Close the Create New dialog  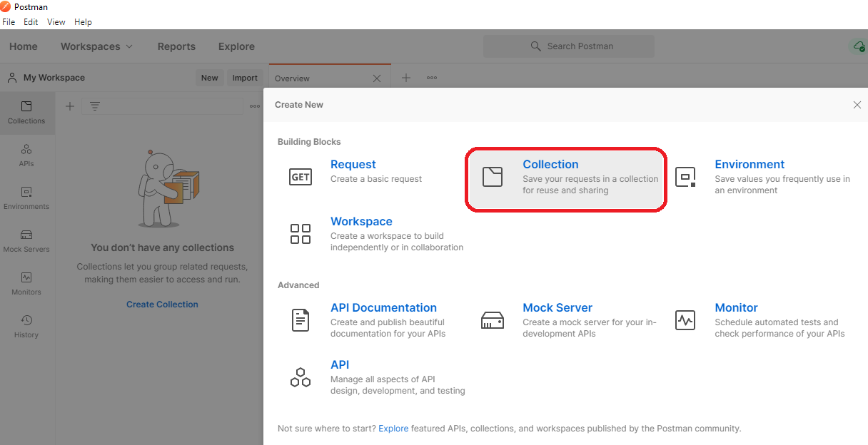pos(857,105)
